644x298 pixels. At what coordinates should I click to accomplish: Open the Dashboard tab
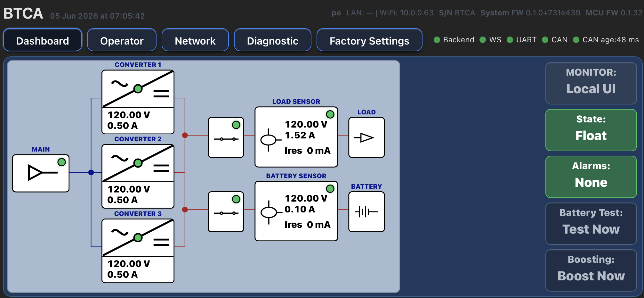(x=43, y=40)
